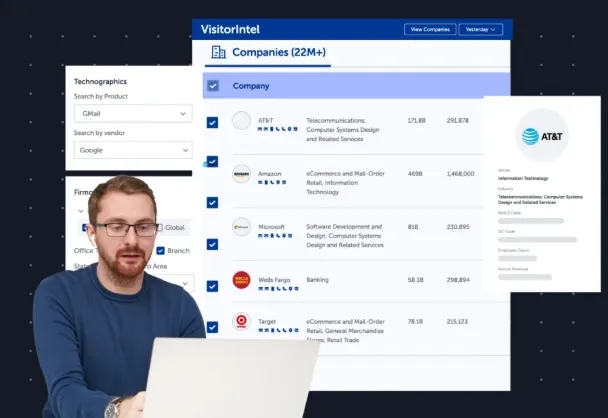Click Wells Fargo's 58.1B revenue value
608x418 pixels.
click(x=416, y=280)
